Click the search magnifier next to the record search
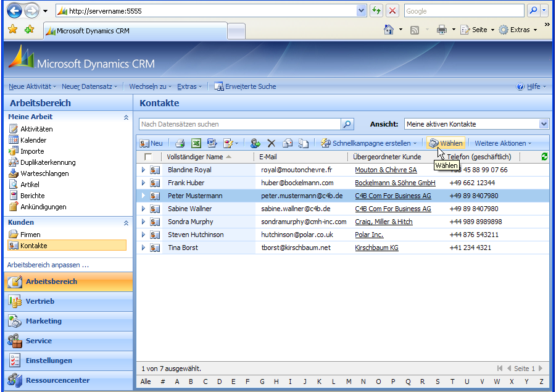This screenshot has height=392, width=556. [x=347, y=124]
